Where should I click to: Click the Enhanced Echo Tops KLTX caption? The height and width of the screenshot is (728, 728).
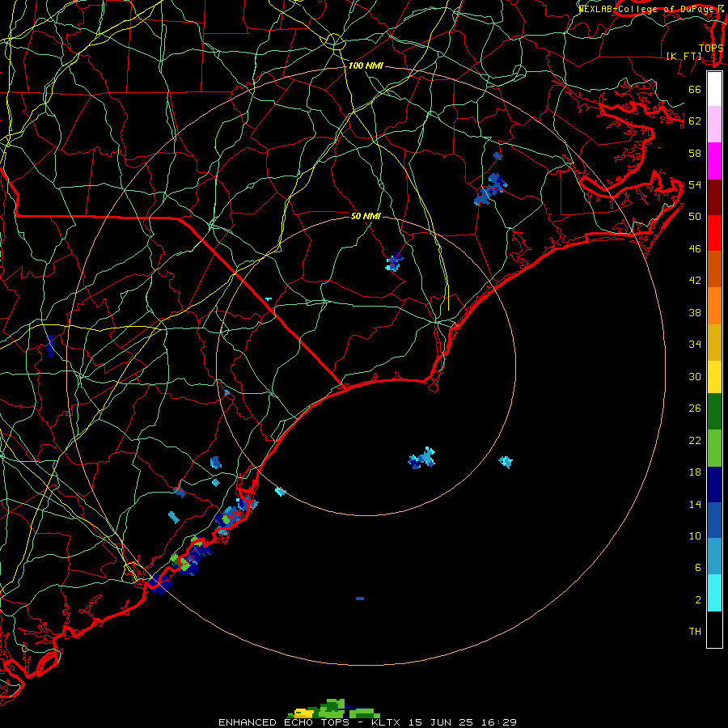point(367,722)
